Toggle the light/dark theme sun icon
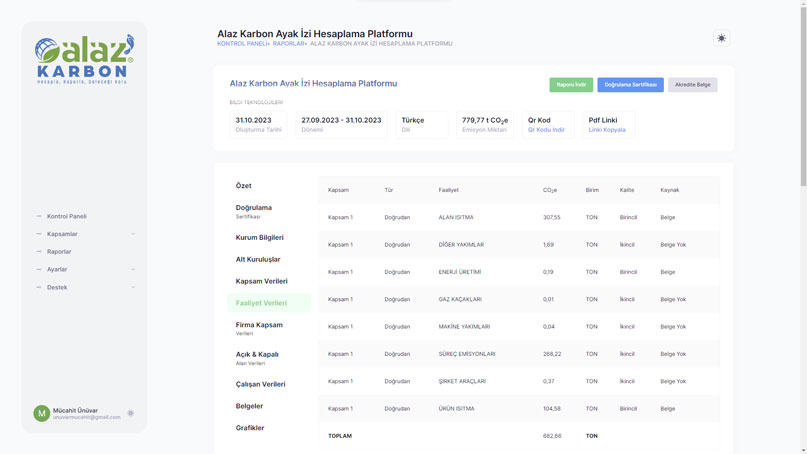The height and width of the screenshot is (454, 807). tap(722, 38)
